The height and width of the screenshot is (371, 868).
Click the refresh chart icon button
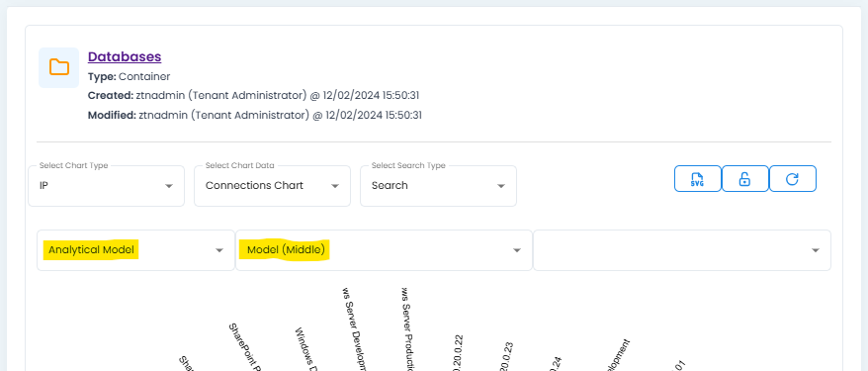pyautogui.click(x=793, y=179)
